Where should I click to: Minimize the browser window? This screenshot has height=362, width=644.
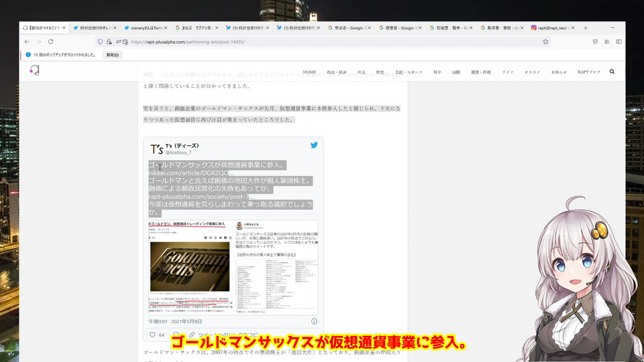click(x=612, y=28)
